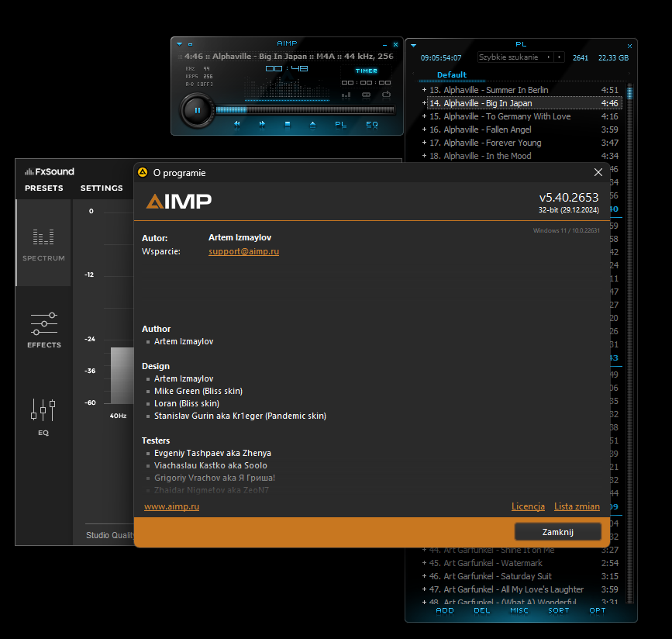Expand track 18 In the Mood

coord(424,156)
